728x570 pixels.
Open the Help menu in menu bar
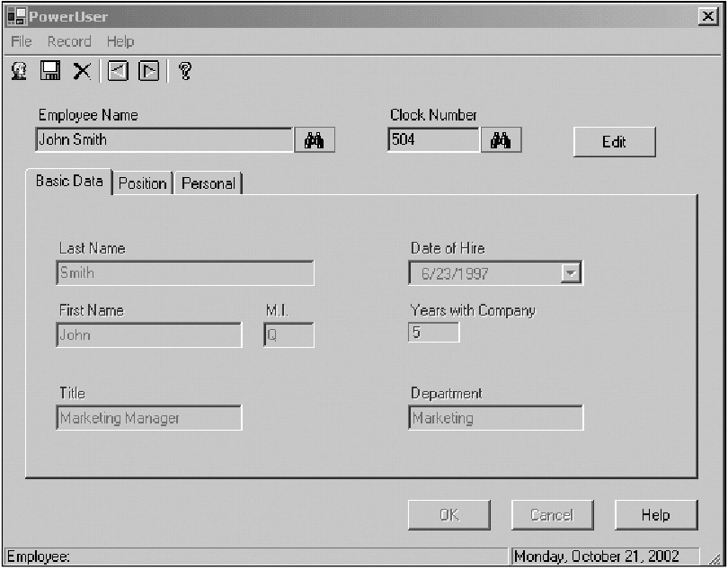(x=120, y=41)
